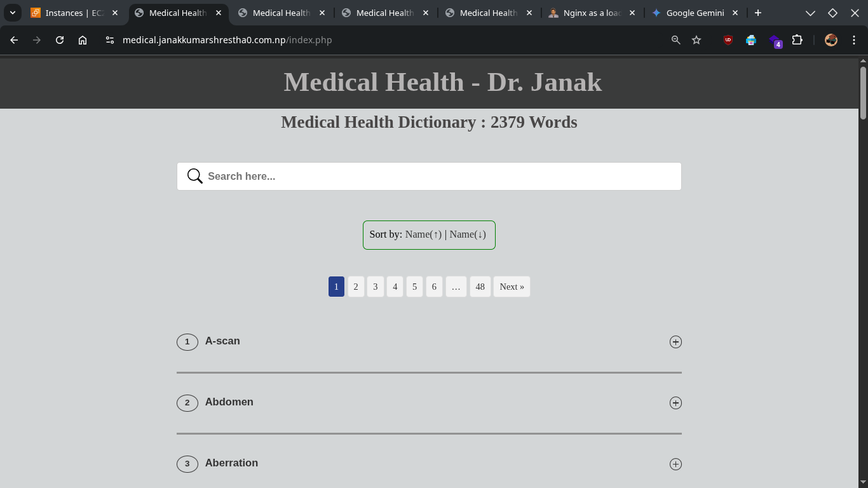Screen dimensions: 868x488
Task: Click the zoom magnifier icon in address bar
Action: (x=676, y=40)
